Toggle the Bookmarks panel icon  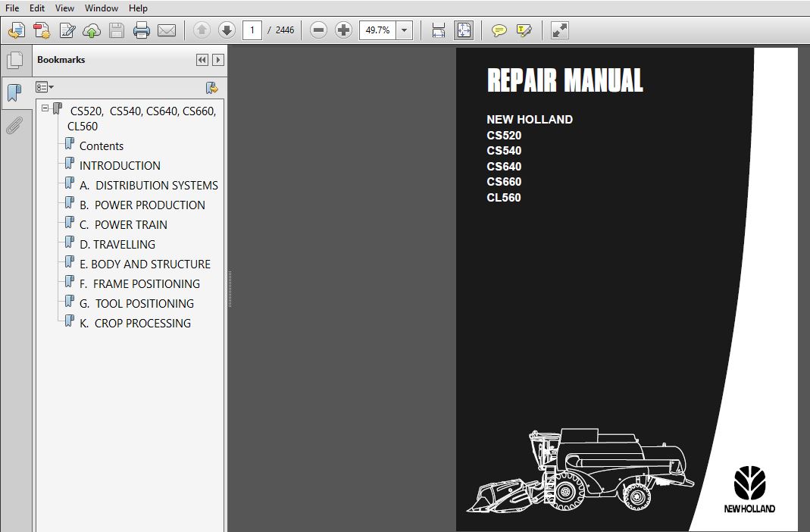pos(15,93)
